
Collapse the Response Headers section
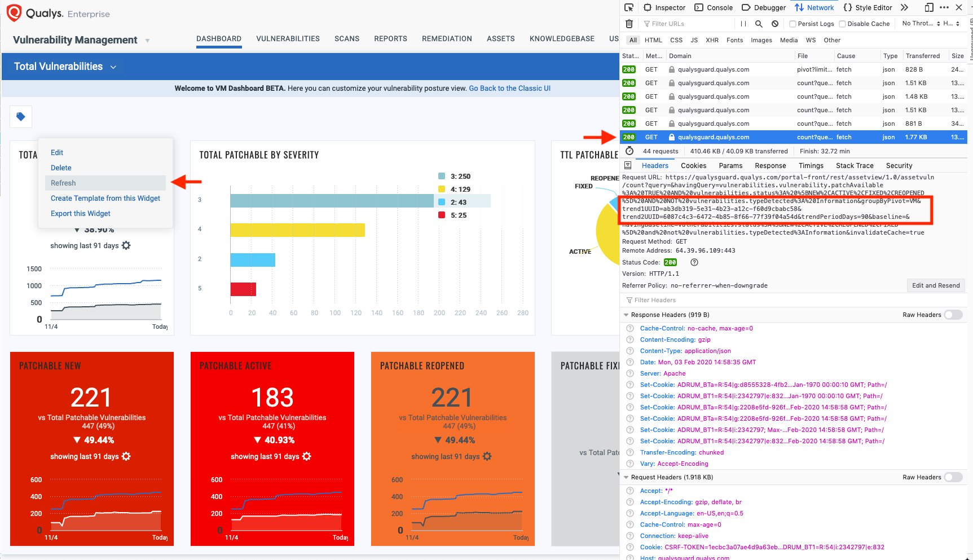coord(626,315)
